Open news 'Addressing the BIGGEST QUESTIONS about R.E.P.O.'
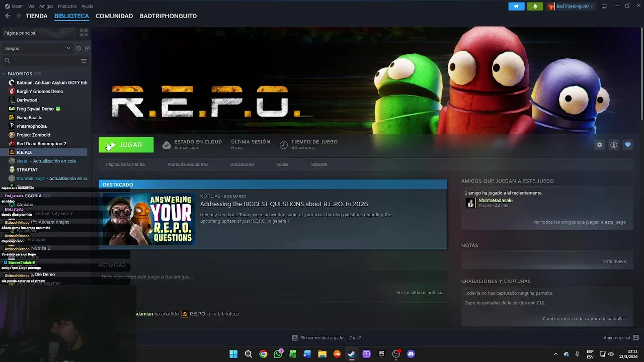The image size is (644, 362). pyautogui.click(x=284, y=204)
